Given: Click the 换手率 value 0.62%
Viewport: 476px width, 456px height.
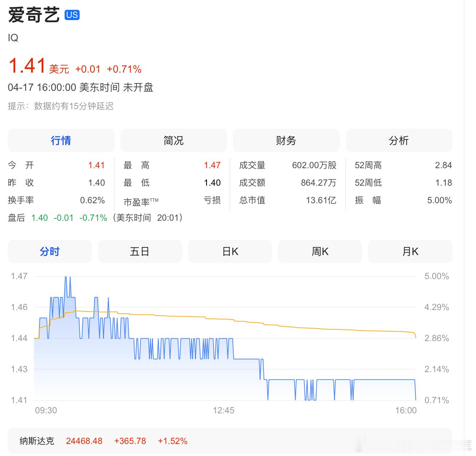Looking at the screenshot, I should 92,200.
